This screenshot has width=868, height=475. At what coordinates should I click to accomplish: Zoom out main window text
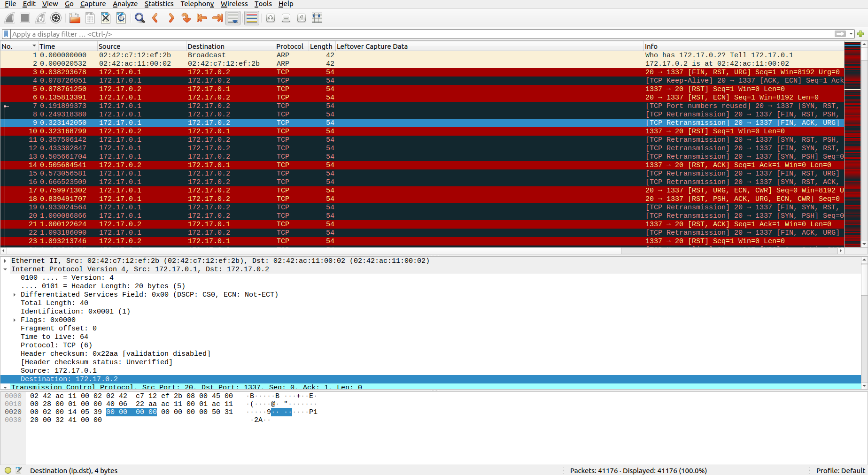(286, 18)
